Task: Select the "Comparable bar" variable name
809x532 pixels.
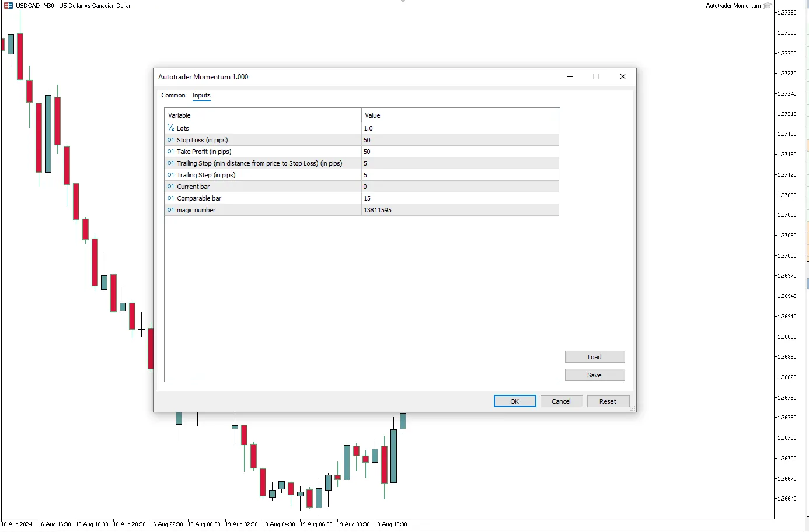Action: tap(199, 198)
